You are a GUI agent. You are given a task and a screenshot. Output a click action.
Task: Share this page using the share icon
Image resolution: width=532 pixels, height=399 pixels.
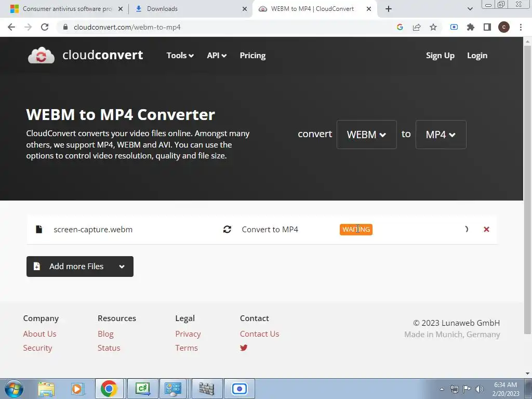click(x=417, y=27)
